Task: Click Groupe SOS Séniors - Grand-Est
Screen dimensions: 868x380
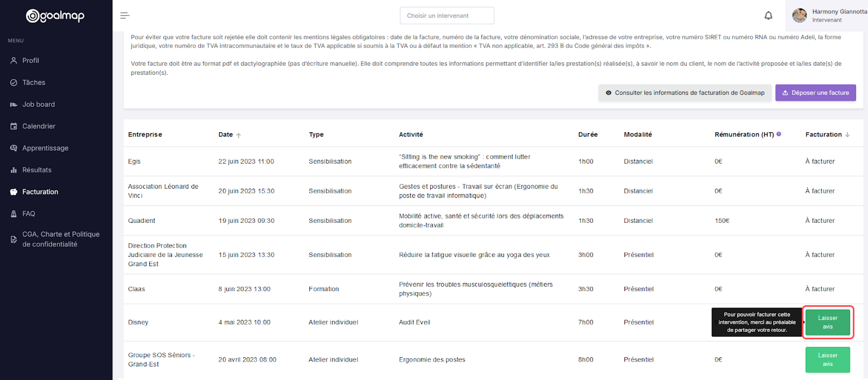Action: (162, 359)
